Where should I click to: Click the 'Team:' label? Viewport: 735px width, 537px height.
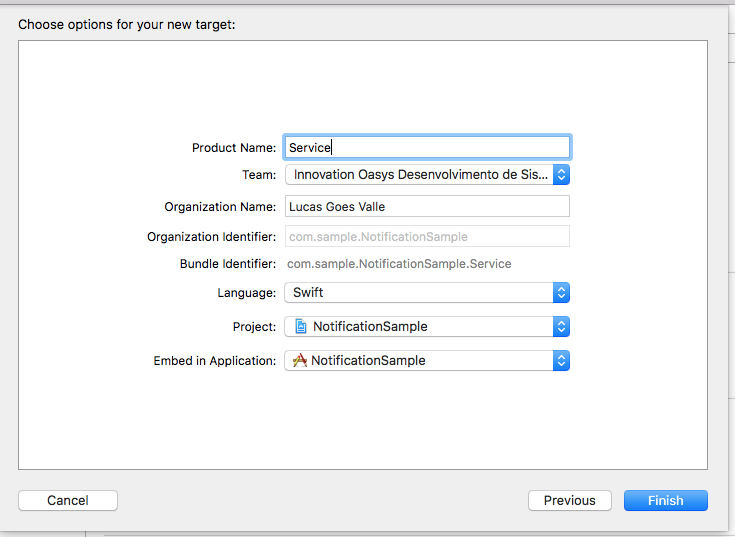259,175
